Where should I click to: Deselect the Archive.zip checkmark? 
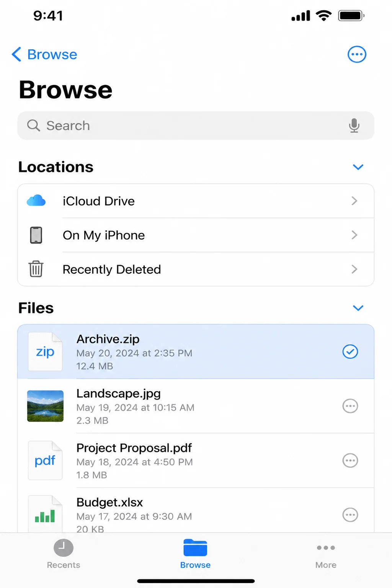point(350,351)
